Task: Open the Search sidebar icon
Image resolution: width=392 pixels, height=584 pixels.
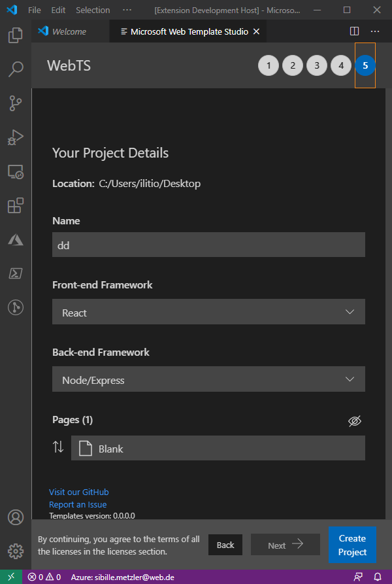Action: 16,68
